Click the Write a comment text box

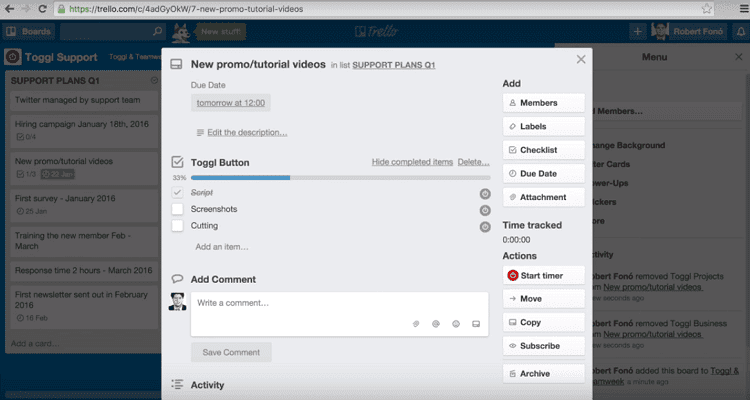(340, 314)
